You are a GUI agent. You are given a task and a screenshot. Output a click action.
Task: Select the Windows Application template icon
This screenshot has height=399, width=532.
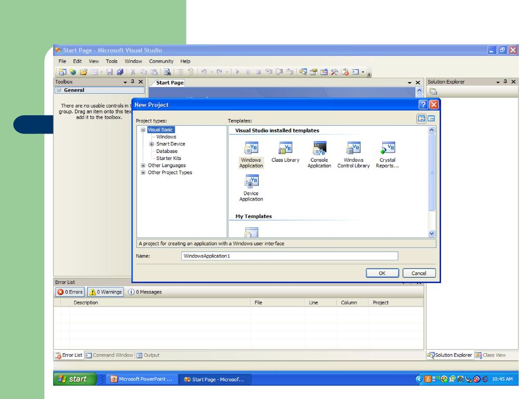[x=251, y=155]
